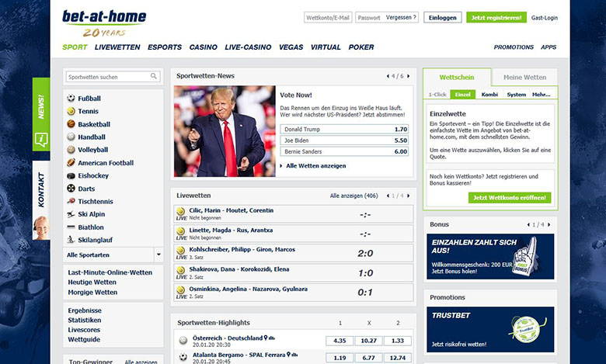Click the search magnifier icon
This screenshot has height=364, width=606.
pos(154,76)
